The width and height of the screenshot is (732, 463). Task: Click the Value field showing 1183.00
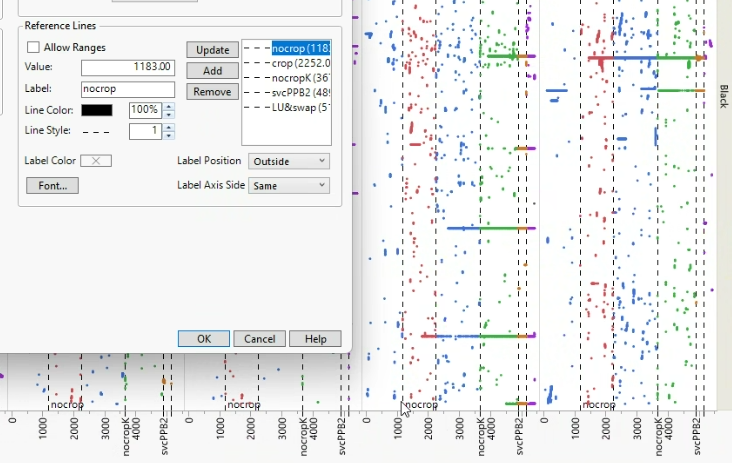pyautogui.click(x=128, y=67)
